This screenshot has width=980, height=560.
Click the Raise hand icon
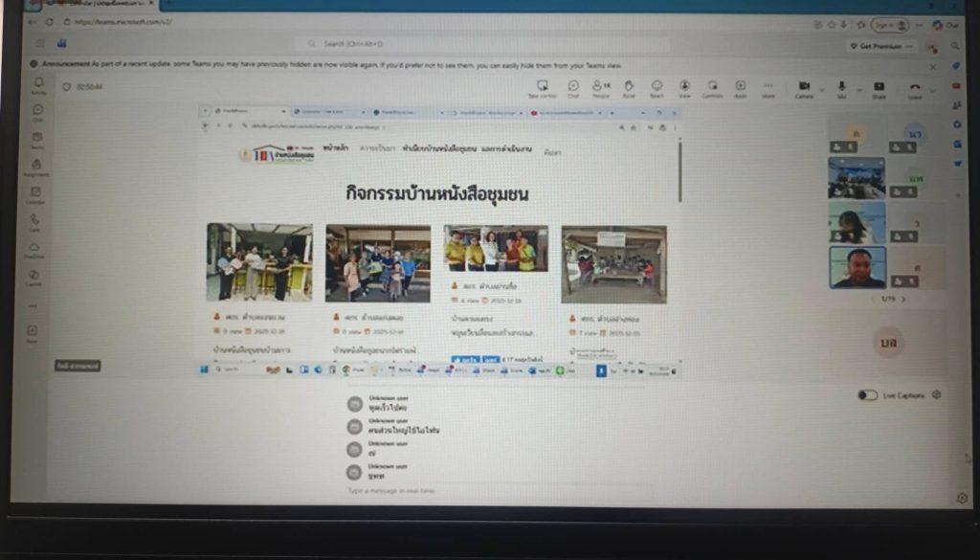[629, 87]
